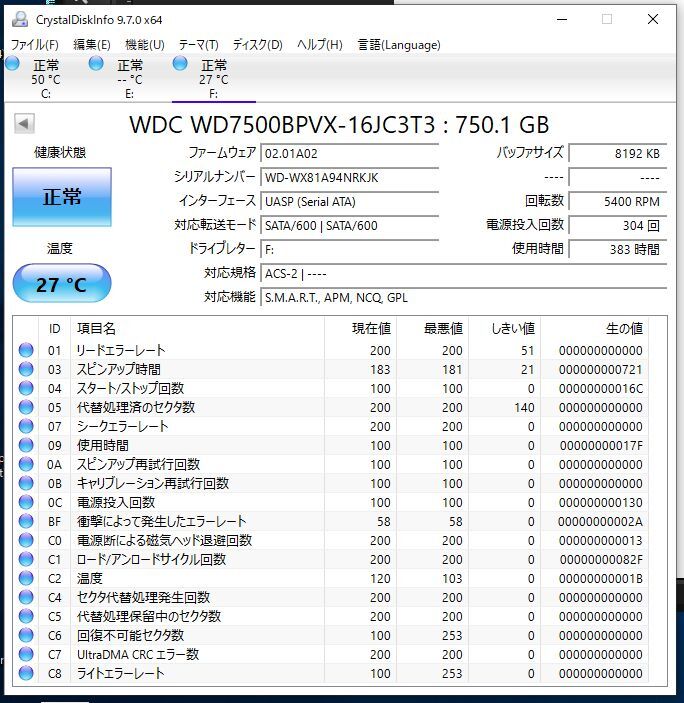Click the status icon for attribute 01
This screenshot has width=684, height=703.
(x=26, y=350)
